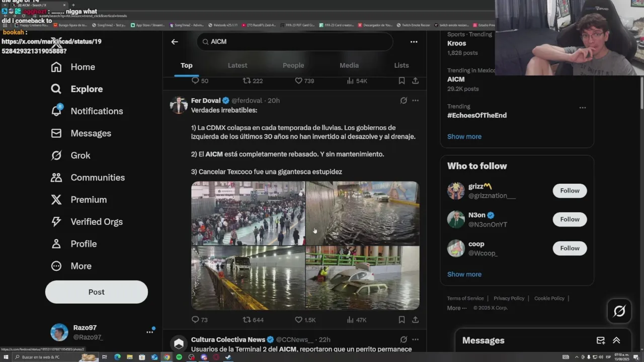This screenshot has width=644, height=362.
Task: Like the upper post with 739 likes
Action: click(x=304, y=81)
